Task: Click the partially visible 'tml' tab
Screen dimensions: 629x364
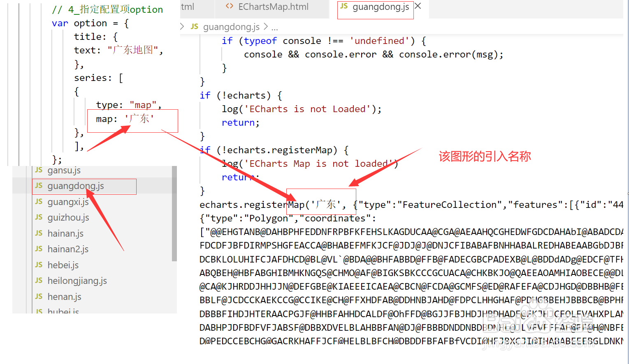Action: tap(188, 7)
